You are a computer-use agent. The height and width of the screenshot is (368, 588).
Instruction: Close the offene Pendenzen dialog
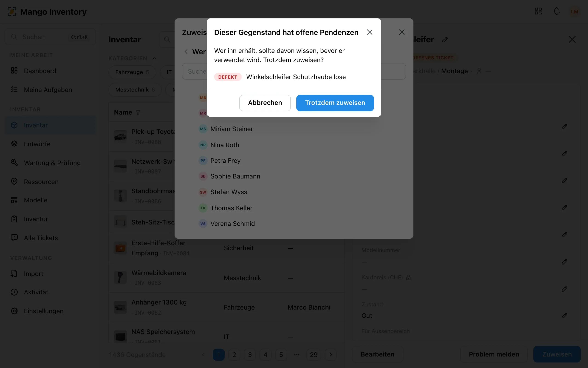370,32
